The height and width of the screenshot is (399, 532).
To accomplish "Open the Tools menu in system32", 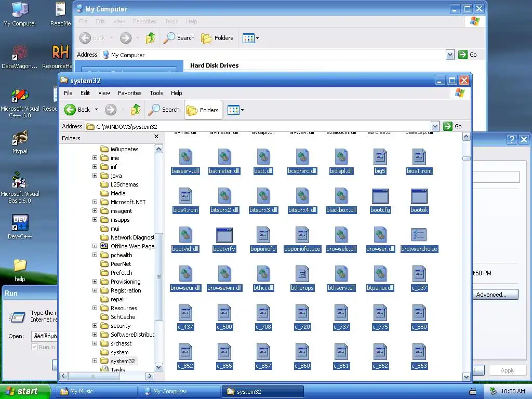I will [156, 93].
